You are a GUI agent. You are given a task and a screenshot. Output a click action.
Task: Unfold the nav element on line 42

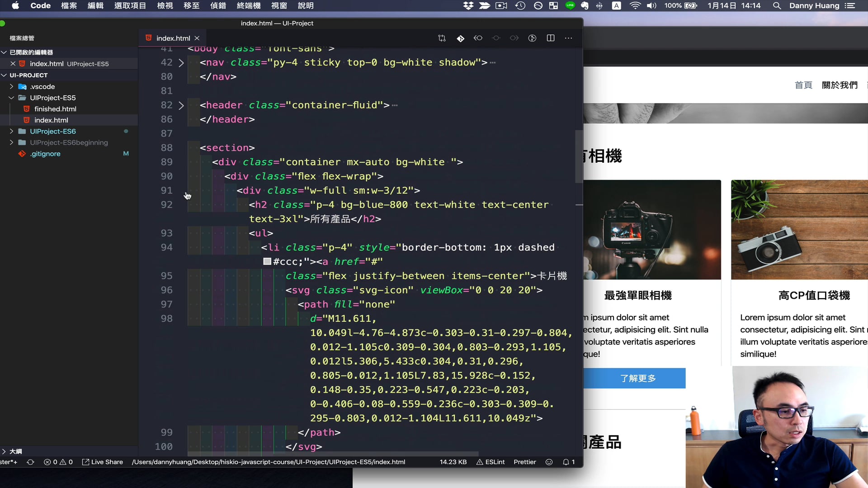(181, 63)
